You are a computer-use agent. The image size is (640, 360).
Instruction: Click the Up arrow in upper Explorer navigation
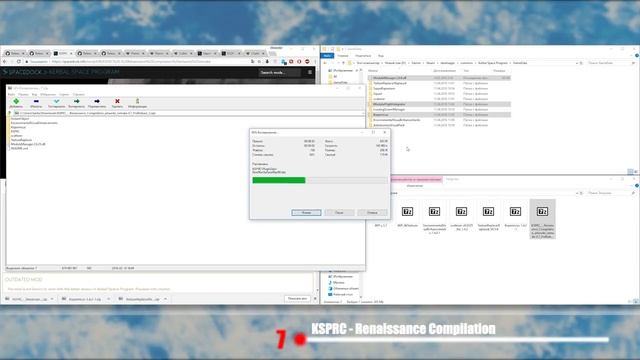coord(343,63)
